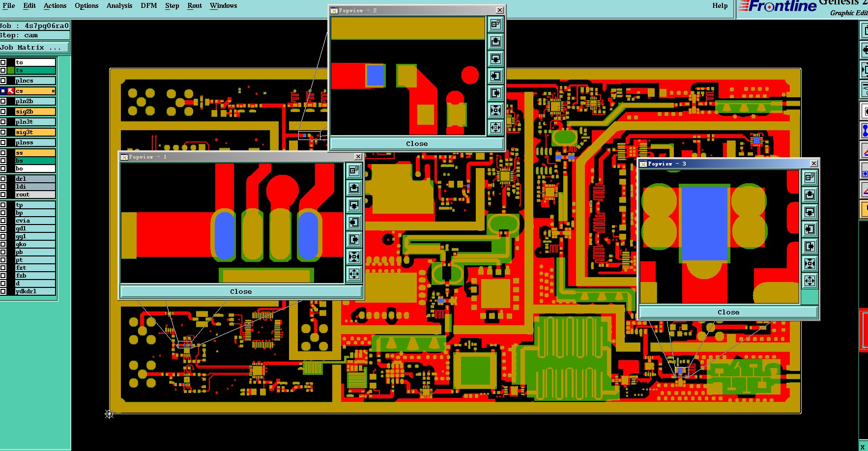Toggle display checkbox for layer plncs

3,81
